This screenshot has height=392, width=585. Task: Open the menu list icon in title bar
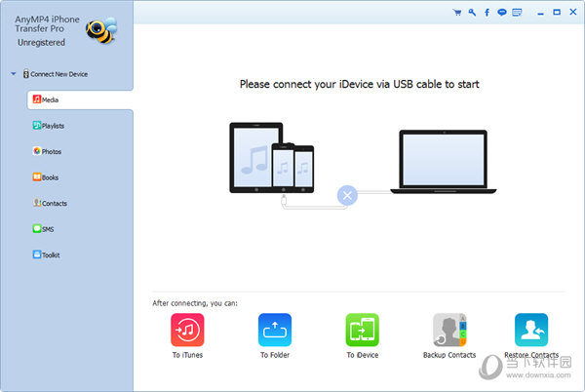tap(517, 13)
